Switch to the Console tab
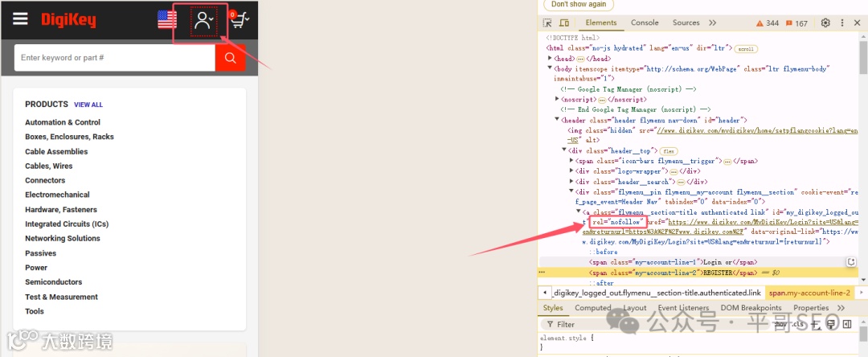This screenshot has height=357, width=868. click(x=645, y=23)
